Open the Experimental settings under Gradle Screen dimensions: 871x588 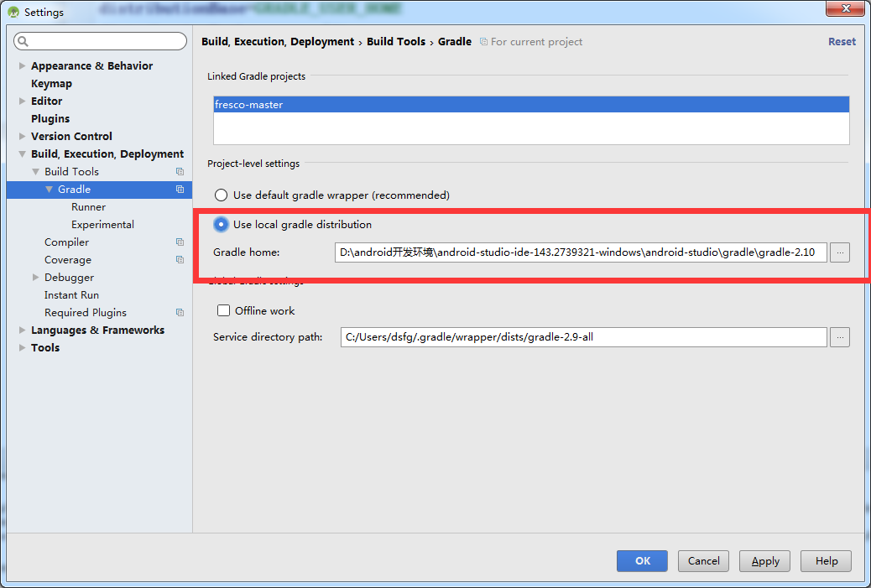[102, 224]
